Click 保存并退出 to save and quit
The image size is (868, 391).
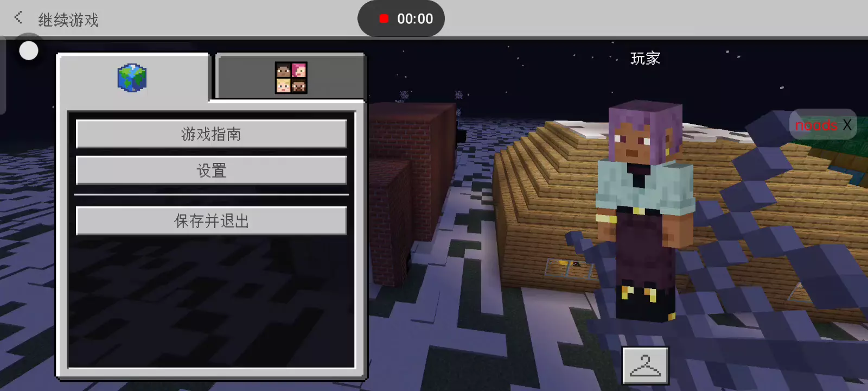point(211,220)
